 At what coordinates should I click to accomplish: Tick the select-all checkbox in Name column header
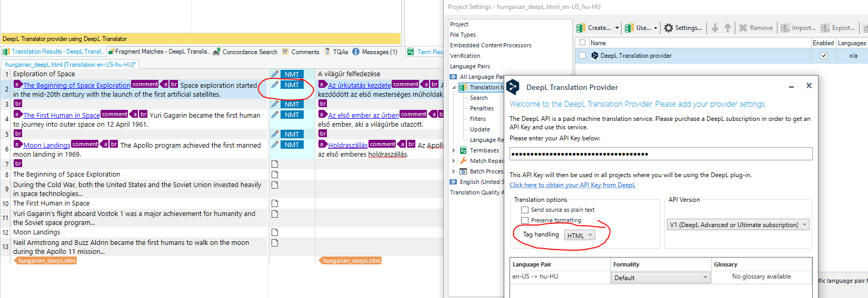582,43
